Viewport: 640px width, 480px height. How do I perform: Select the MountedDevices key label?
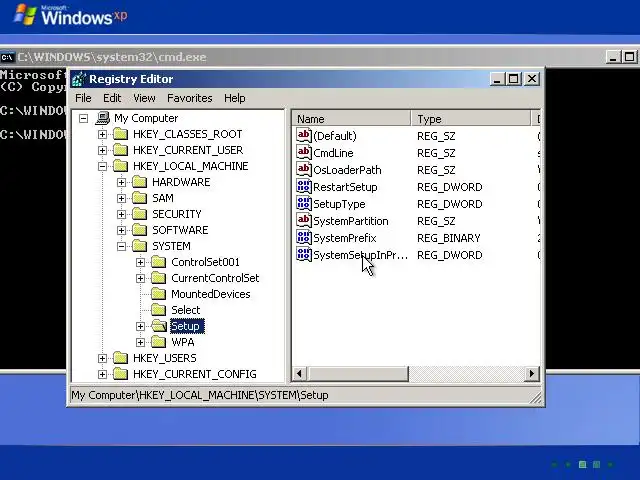click(x=211, y=294)
